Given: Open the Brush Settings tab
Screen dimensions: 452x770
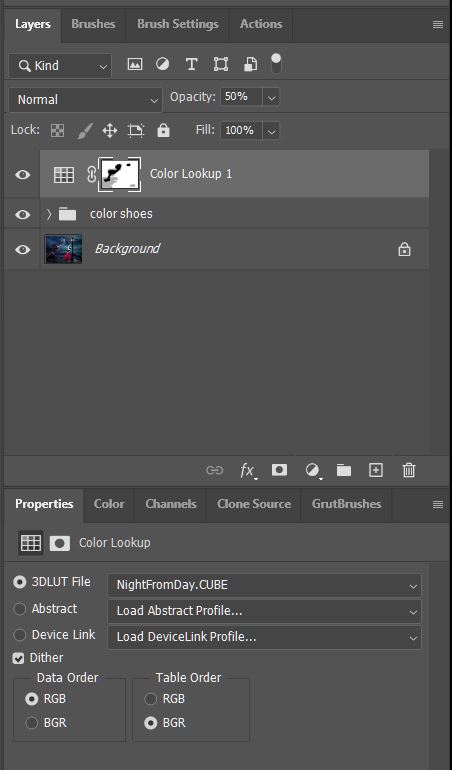Looking at the screenshot, I should point(178,24).
